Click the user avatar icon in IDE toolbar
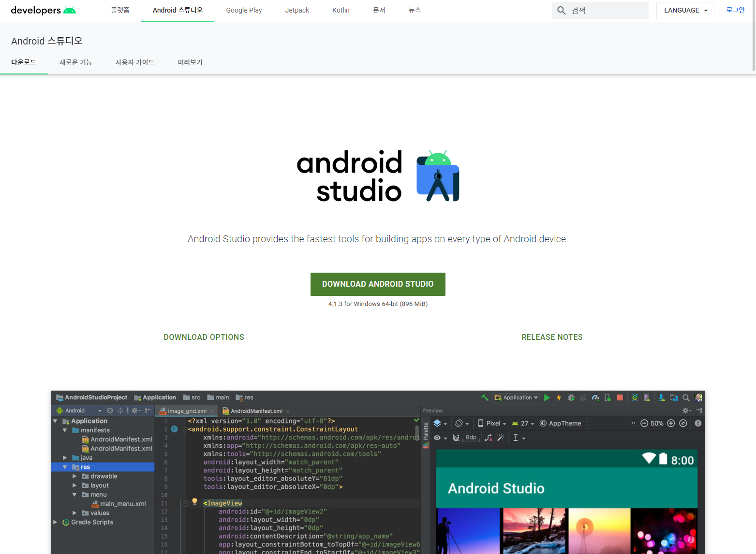This screenshot has height=554, width=756. [x=698, y=397]
